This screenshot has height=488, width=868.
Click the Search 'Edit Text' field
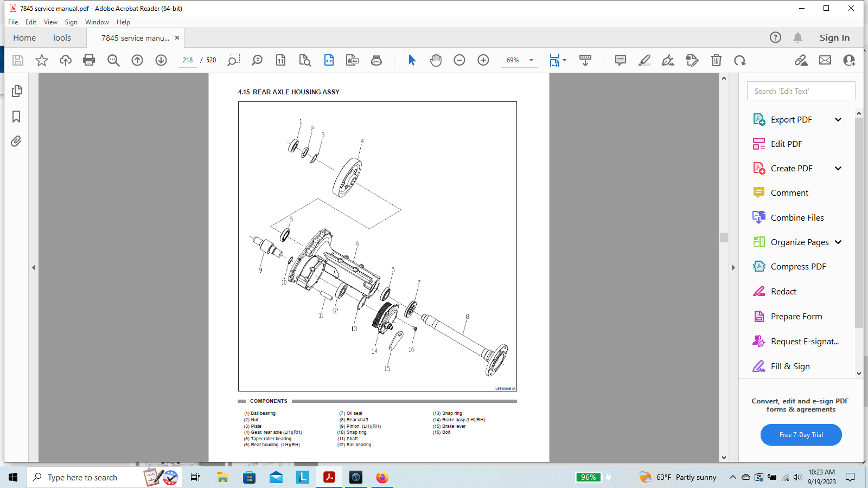pyautogui.click(x=801, y=91)
